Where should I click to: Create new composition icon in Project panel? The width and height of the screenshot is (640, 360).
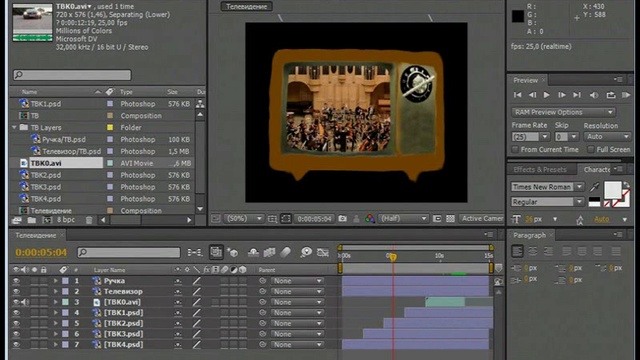click(x=47, y=220)
